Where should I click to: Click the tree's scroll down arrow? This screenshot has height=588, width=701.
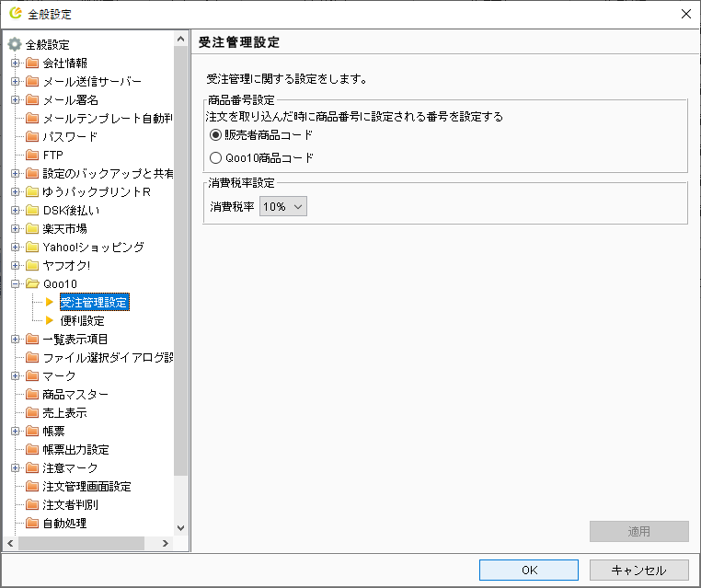tap(180, 527)
